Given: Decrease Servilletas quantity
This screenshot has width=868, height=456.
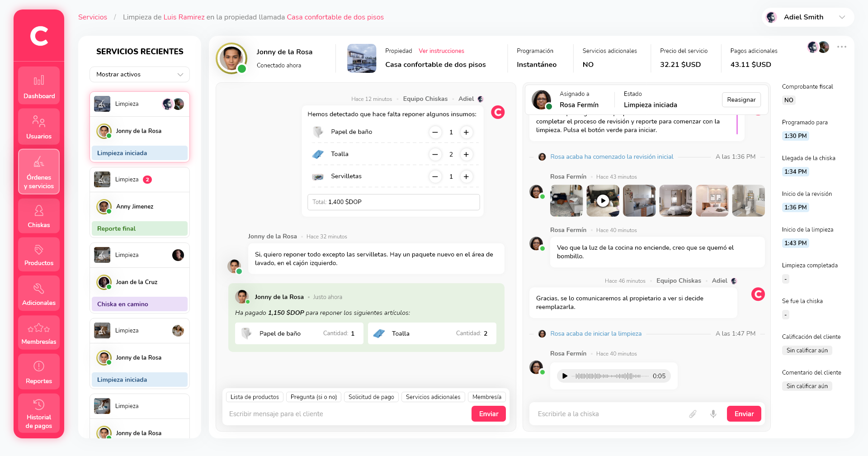Looking at the screenshot, I should click(x=435, y=176).
